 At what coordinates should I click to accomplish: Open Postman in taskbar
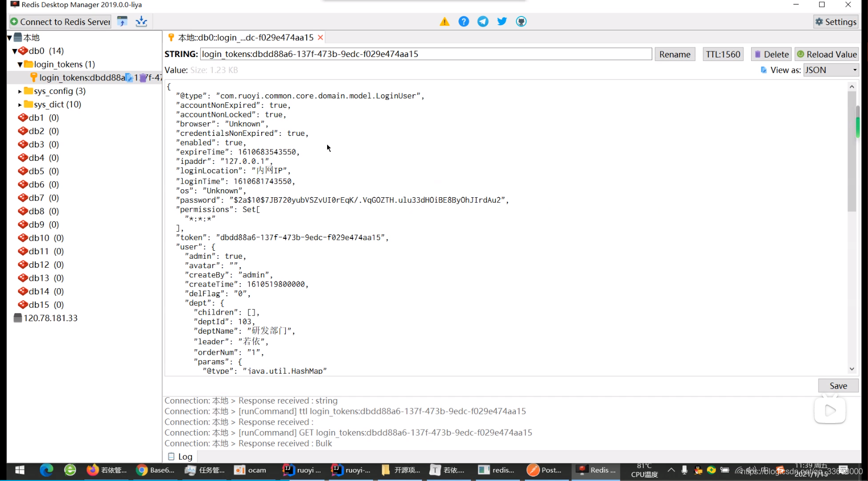[x=544, y=470]
